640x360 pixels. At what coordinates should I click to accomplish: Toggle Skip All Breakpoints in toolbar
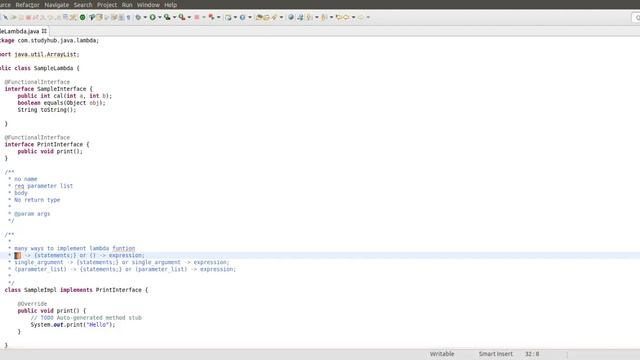[5, 17]
